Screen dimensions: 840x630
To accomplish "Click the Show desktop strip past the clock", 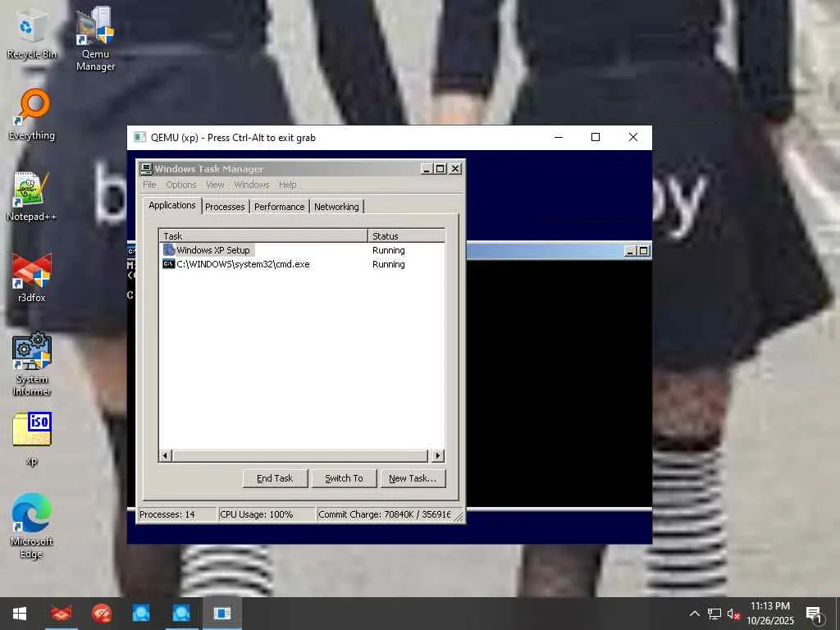I will [838, 614].
